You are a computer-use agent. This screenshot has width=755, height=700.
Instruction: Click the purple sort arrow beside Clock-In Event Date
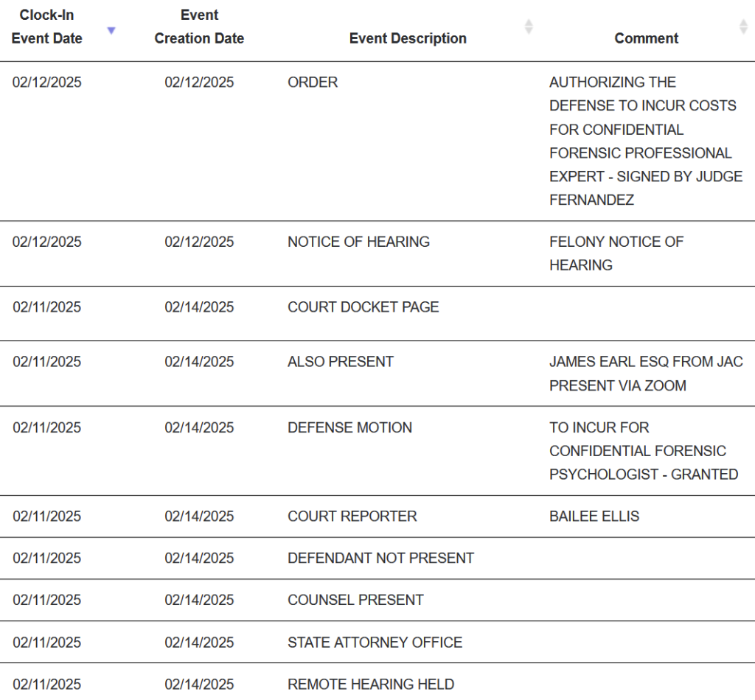[111, 30]
